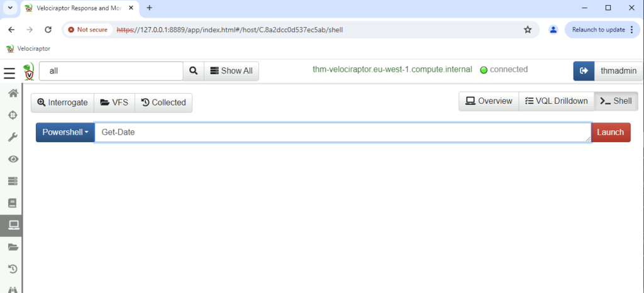Click Show All clients button
The width and height of the screenshot is (644, 293).
231,70
